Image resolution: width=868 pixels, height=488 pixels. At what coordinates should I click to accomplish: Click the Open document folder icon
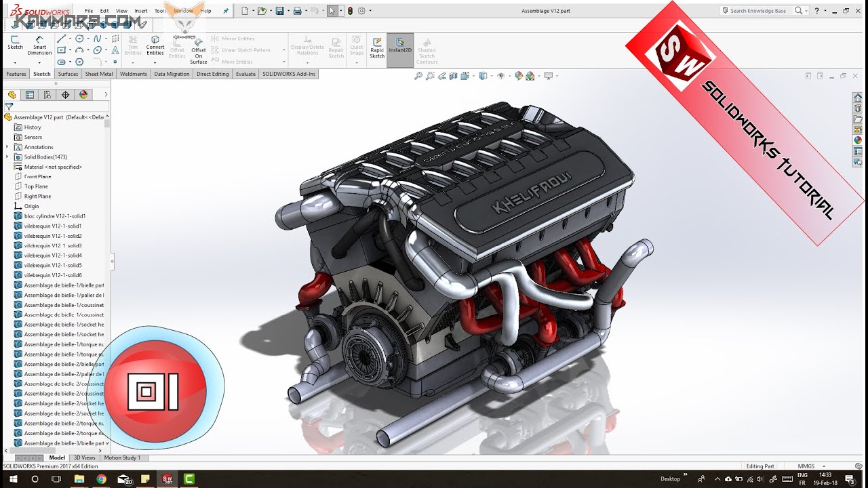[262, 11]
